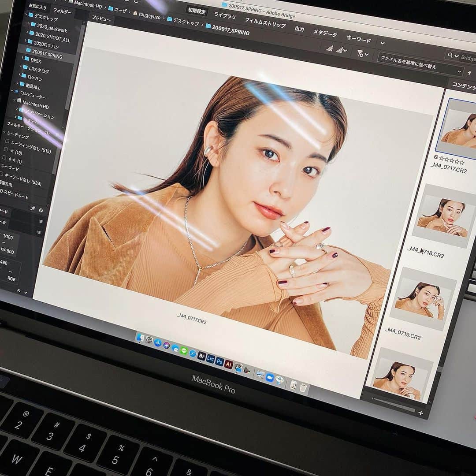Click the Bridge search input field
Image resolution: width=476 pixels, height=476 pixels.
(468, 58)
